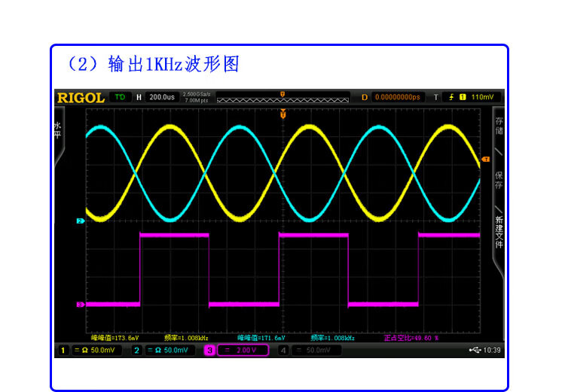This screenshot has height=392, width=565.
Task: Open the 水平 horizontal side tab
Action: point(57,130)
